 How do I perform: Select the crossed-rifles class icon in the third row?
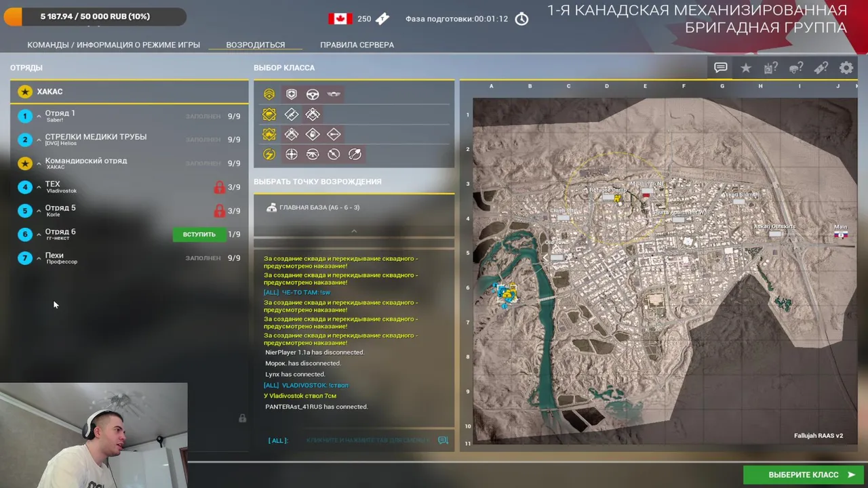(292, 134)
